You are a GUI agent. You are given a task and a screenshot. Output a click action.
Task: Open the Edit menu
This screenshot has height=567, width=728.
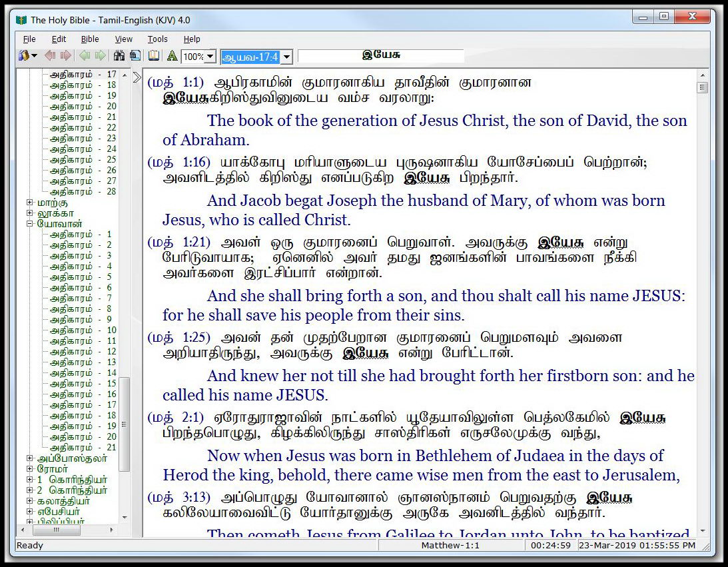click(59, 39)
